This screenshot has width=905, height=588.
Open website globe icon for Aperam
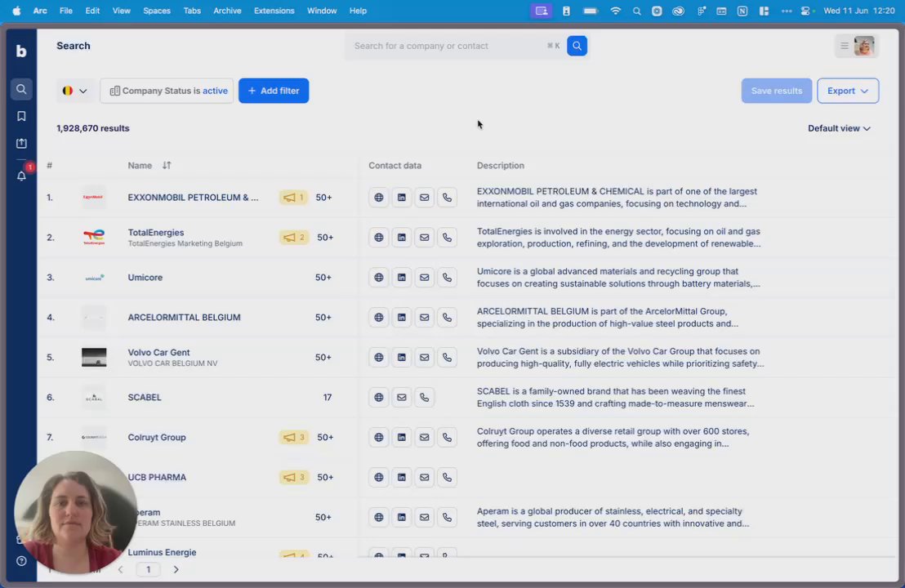(379, 518)
